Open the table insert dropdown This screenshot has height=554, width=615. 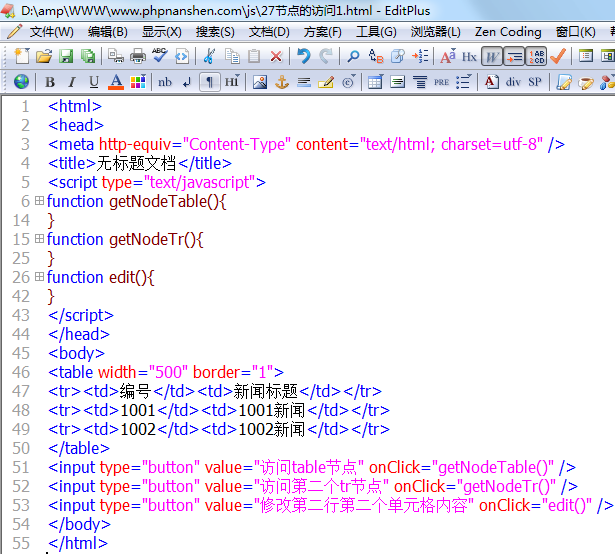pos(375,82)
